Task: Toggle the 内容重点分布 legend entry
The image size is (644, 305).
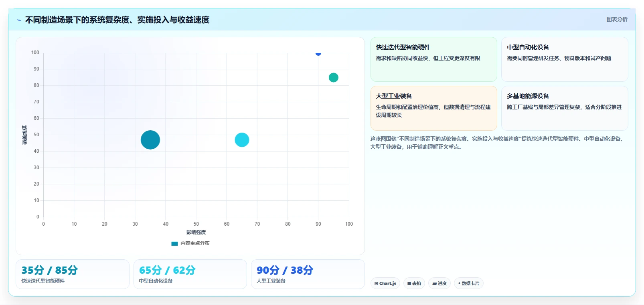Action: [x=190, y=243]
